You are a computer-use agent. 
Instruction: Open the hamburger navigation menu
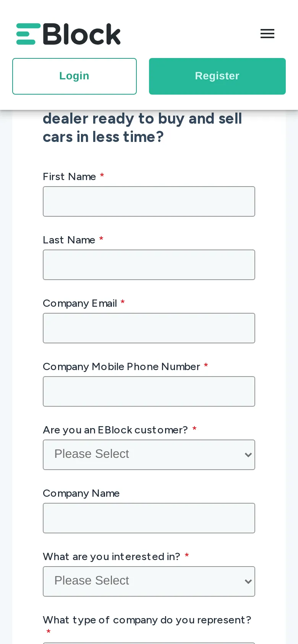pyautogui.click(x=267, y=34)
